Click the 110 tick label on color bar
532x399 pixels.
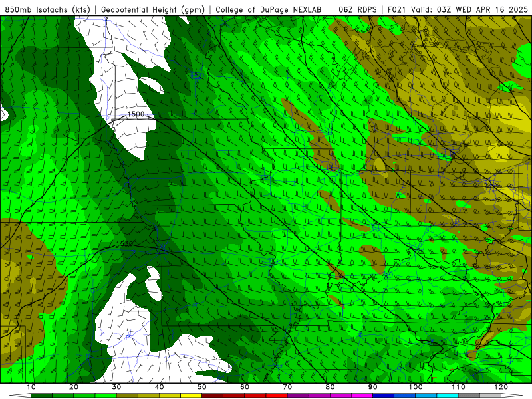point(458,387)
